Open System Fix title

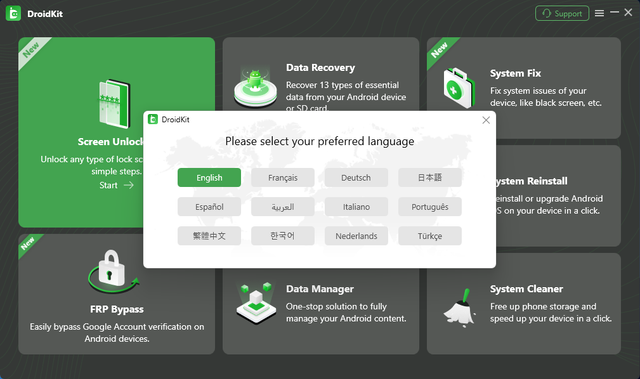[x=516, y=73]
